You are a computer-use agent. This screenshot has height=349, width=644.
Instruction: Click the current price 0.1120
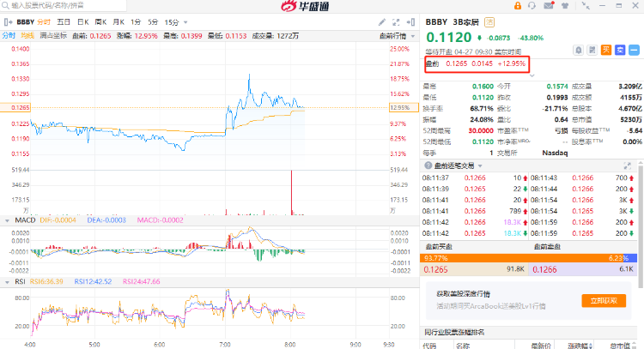click(448, 38)
